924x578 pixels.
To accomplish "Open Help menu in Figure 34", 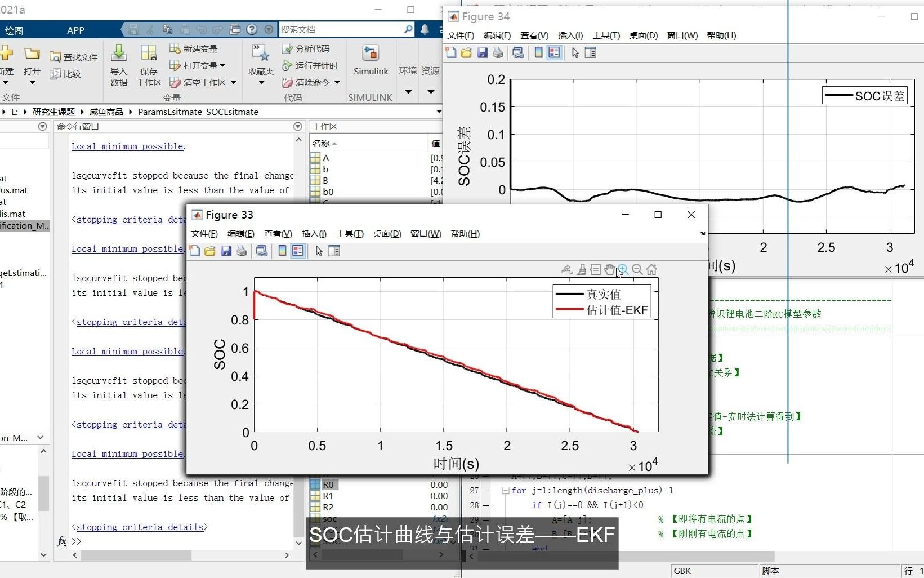I will [x=721, y=35].
